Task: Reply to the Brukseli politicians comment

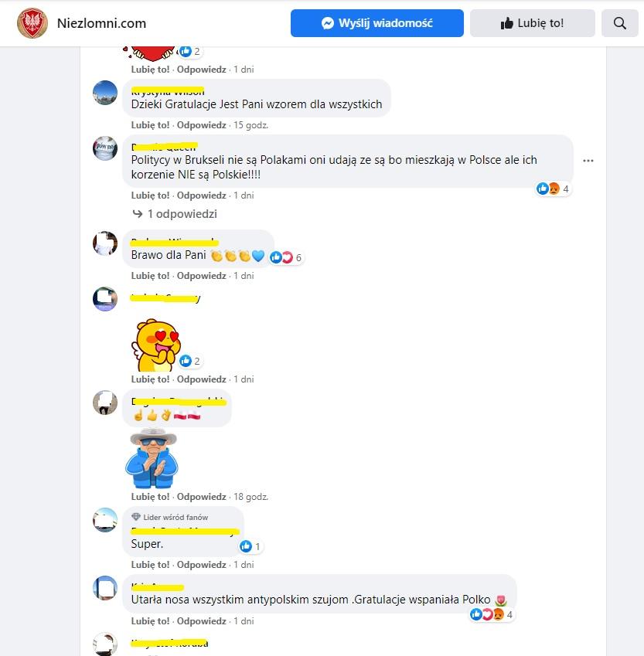Action: click(x=202, y=195)
